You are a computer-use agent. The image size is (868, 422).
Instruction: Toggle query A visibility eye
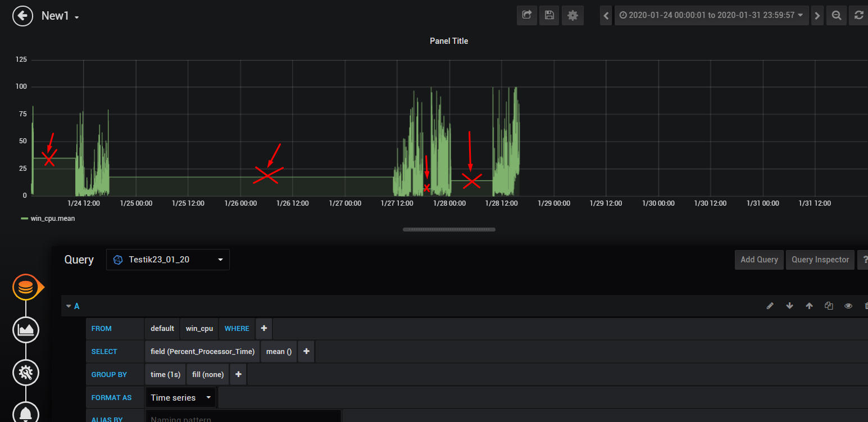[x=848, y=306]
